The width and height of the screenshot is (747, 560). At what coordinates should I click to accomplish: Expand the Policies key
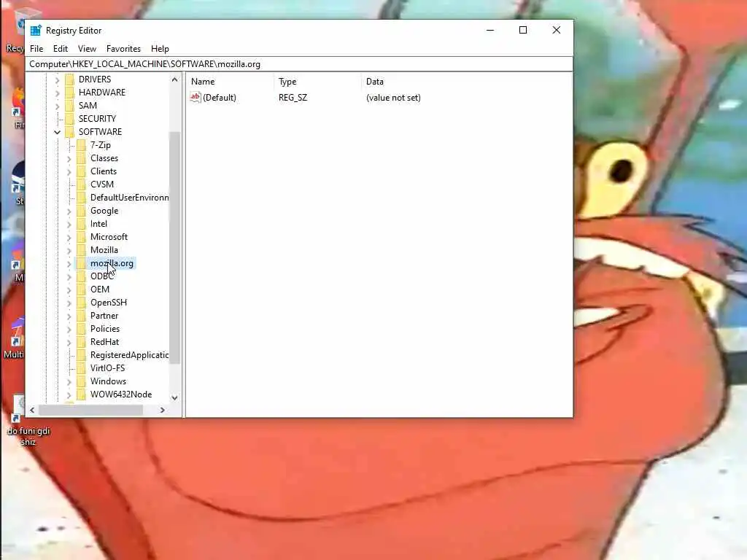click(x=69, y=329)
